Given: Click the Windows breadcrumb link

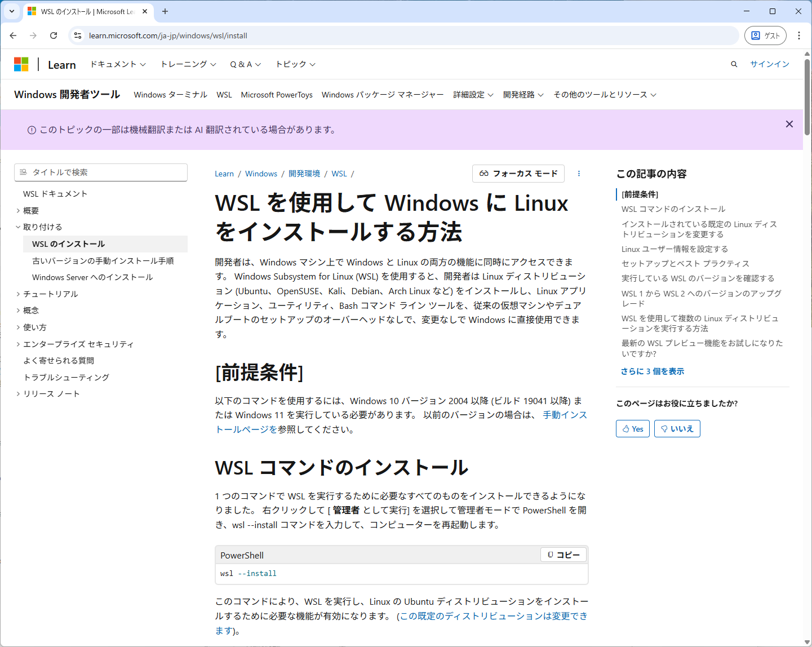Looking at the screenshot, I should 261,174.
